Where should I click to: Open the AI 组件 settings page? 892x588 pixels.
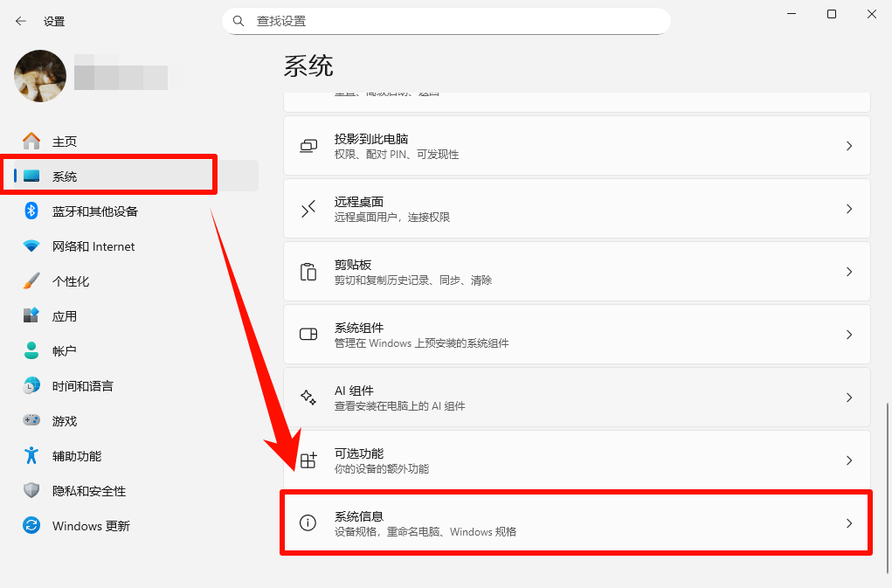(577, 397)
